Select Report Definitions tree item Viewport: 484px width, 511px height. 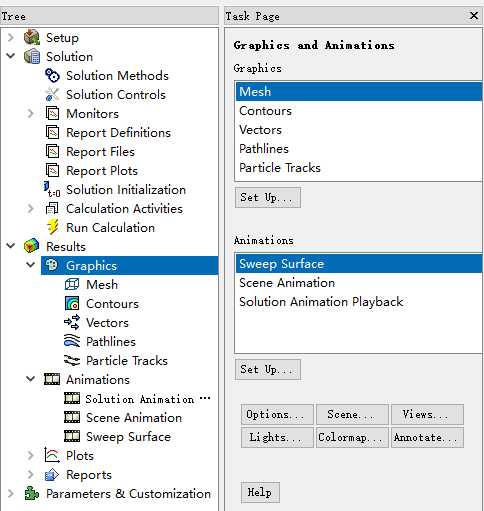point(118,133)
